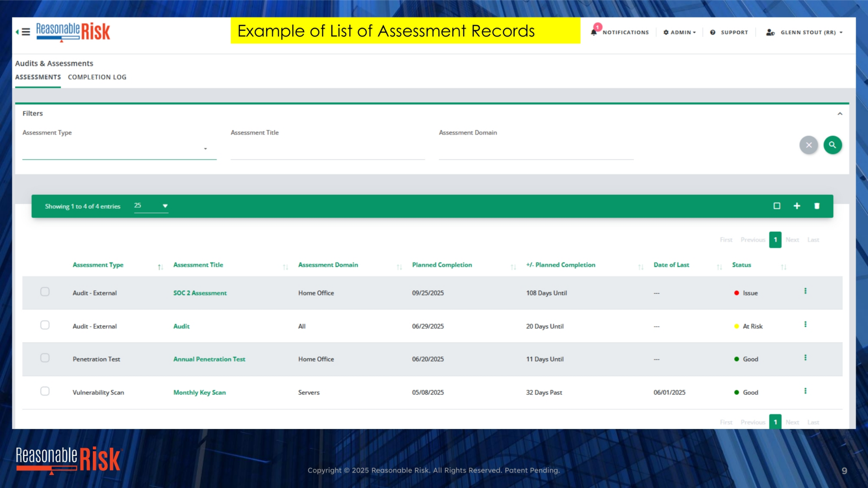Screen dimensions: 868x488
Task: Sort by the Date of Last column
Action: click(x=671, y=265)
